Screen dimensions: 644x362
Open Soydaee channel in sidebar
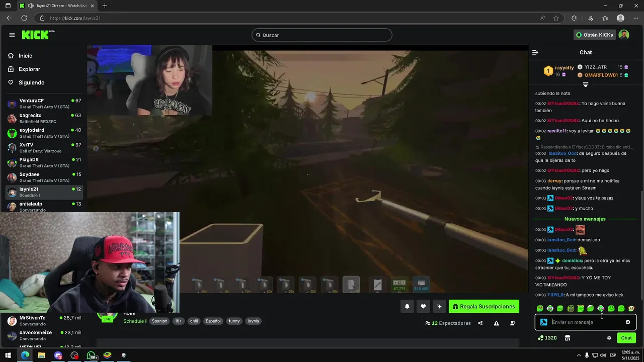44,177
